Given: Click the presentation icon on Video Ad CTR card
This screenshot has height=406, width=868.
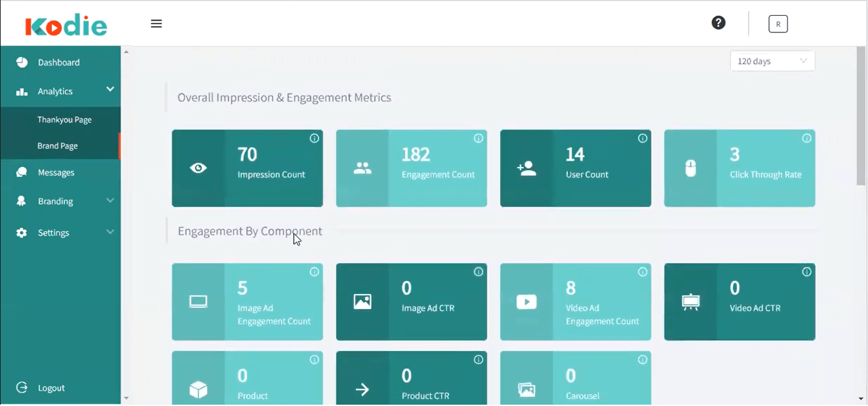Looking at the screenshot, I should [x=690, y=302].
